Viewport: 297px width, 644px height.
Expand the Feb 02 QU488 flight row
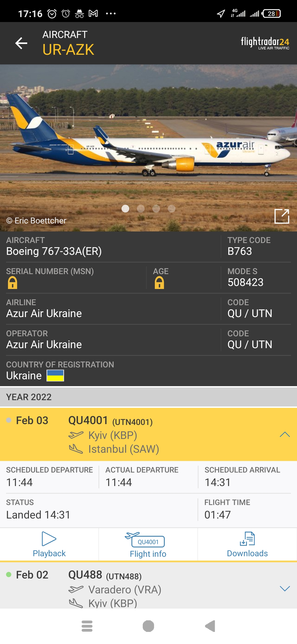pyautogui.click(x=285, y=589)
